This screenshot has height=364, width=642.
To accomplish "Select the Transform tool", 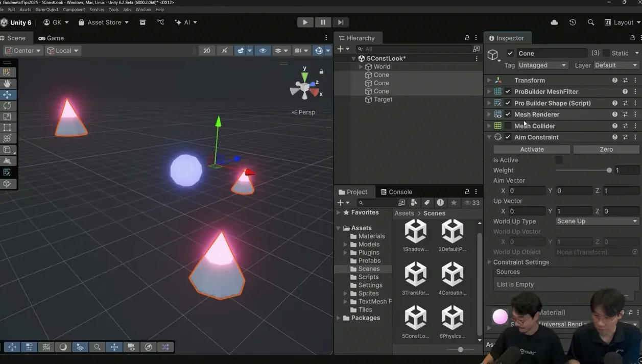I will [7, 138].
